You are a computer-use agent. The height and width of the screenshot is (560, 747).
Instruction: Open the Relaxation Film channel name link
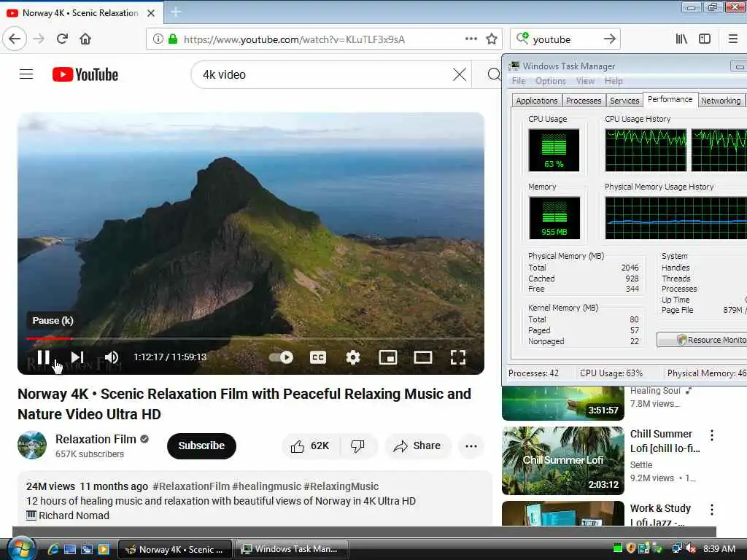[x=96, y=439]
